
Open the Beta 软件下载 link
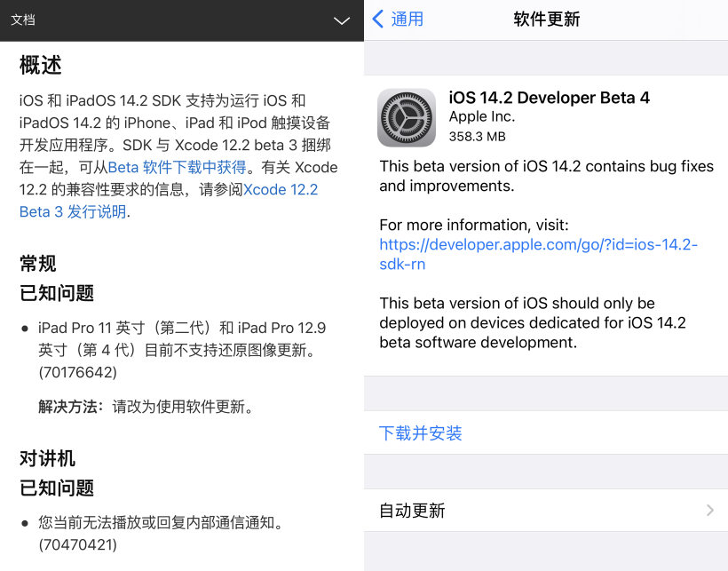pos(177,167)
